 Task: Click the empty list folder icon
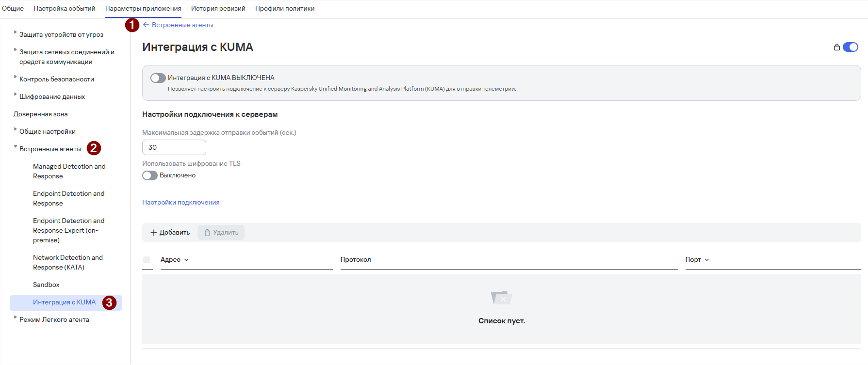501,298
